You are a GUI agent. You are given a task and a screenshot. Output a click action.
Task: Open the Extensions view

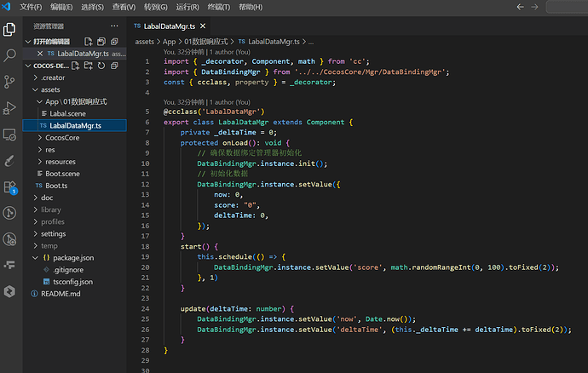(10, 186)
